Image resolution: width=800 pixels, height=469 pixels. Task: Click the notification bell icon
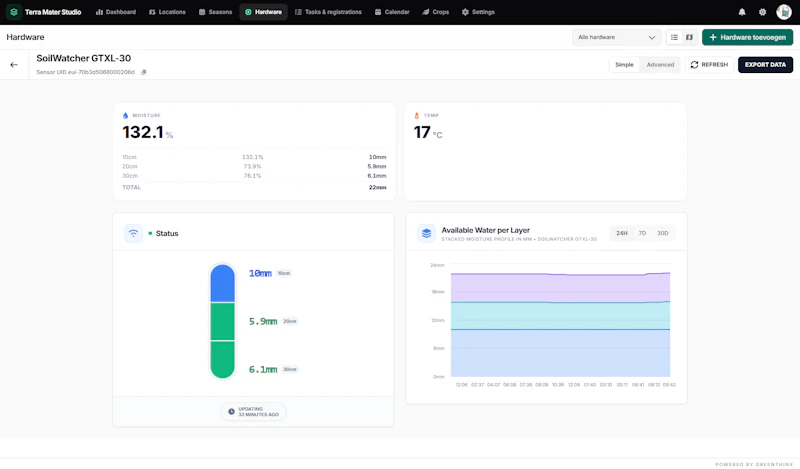pyautogui.click(x=742, y=12)
